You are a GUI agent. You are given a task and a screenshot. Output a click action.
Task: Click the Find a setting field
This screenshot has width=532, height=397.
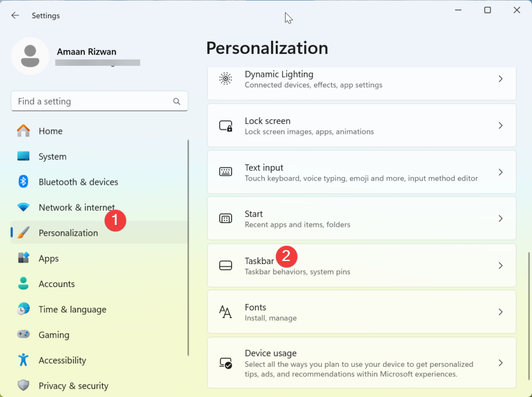[x=99, y=101]
